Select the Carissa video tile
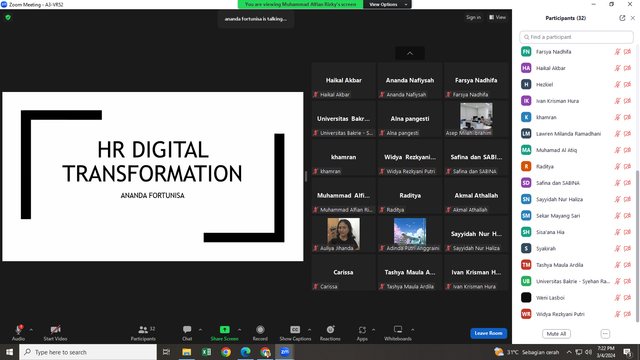 click(x=343, y=272)
